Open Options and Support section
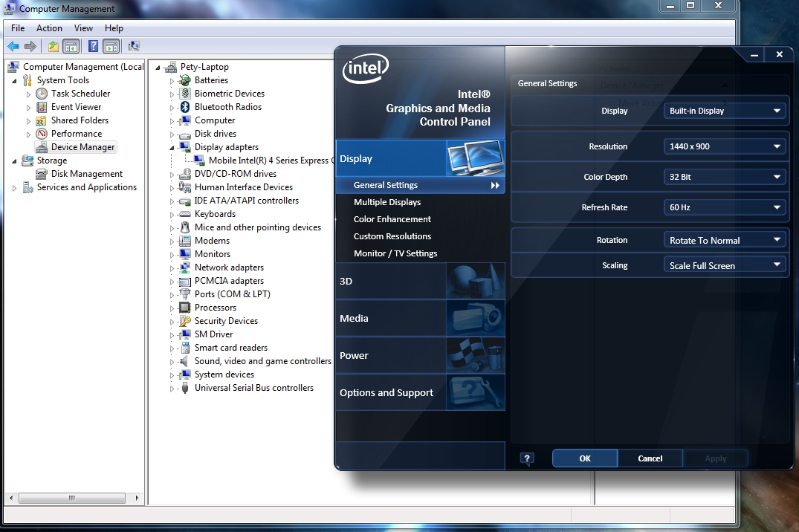 [x=421, y=392]
